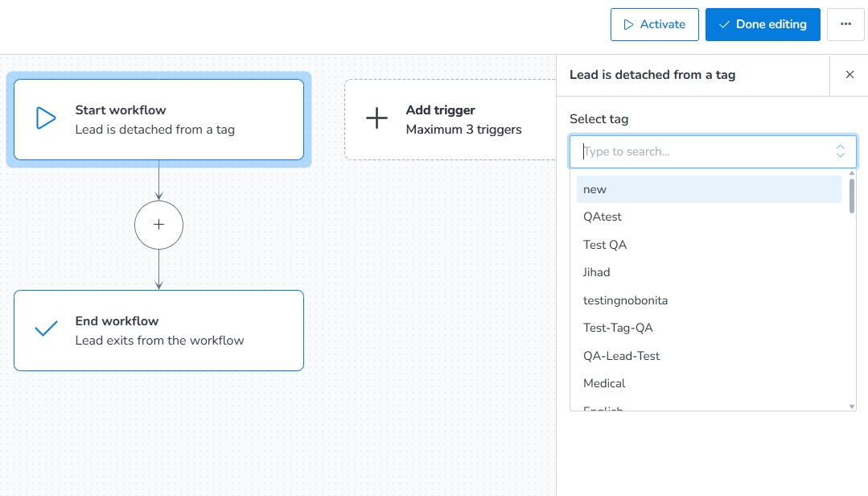868x496 pixels.
Task: Toggle the Select tag dropdown chevrons
Action: (x=840, y=151)
